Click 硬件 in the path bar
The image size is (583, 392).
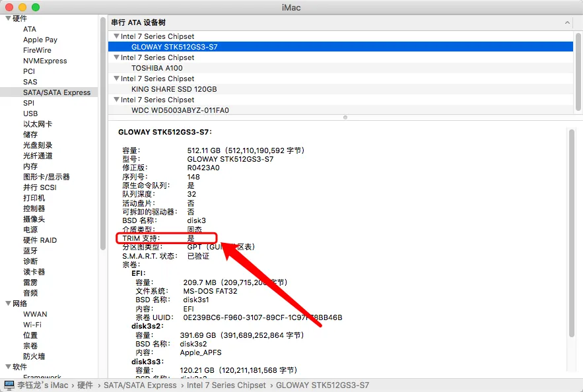coord(85,385)
